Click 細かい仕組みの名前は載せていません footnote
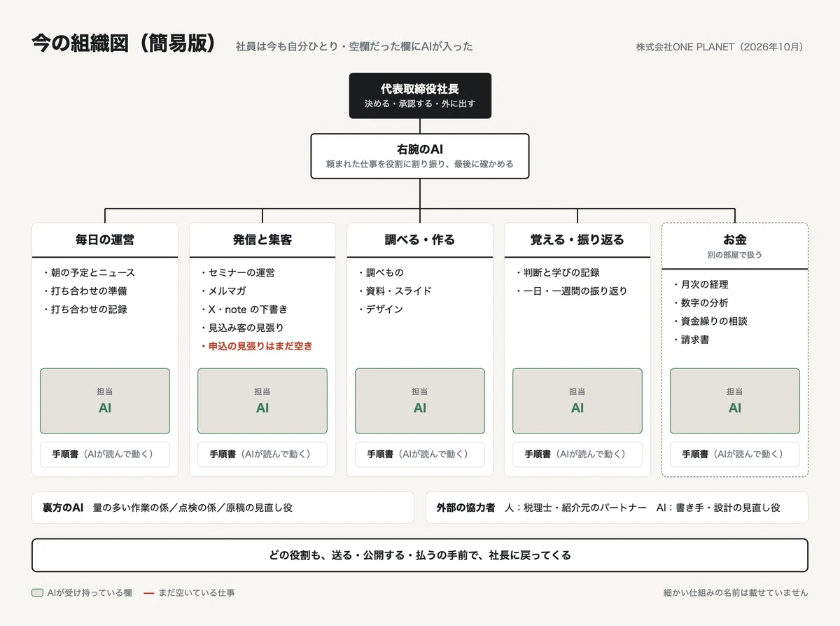This screenshot has width=840, height=626. (736, 593)
